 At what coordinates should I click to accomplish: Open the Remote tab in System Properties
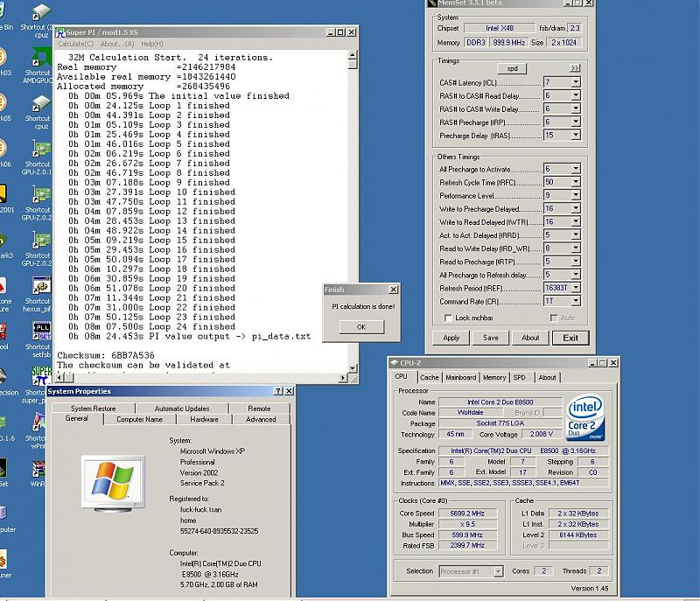pos(259,409)
